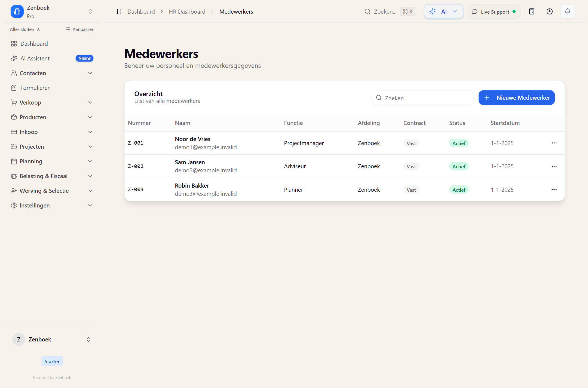Open Formulieren in the sidebar
The height and width of the screenshot is (388, 588).
tap(52, 88)
